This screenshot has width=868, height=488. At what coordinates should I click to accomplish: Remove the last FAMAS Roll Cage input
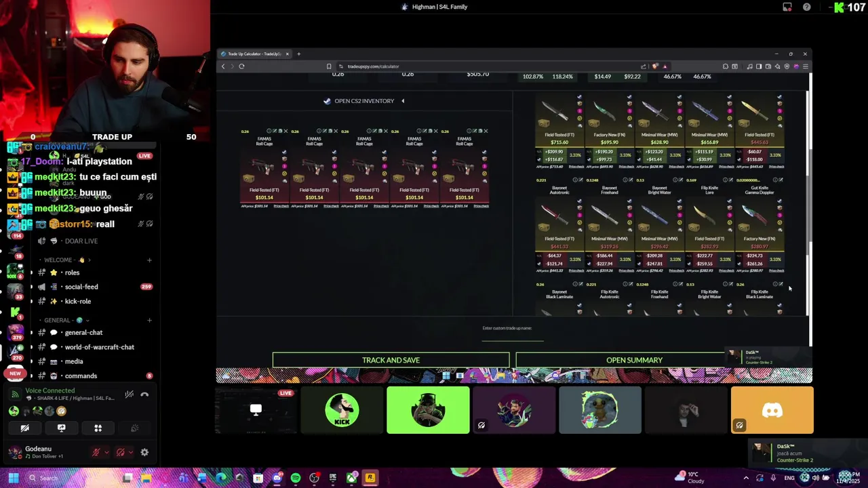[486, 131]
